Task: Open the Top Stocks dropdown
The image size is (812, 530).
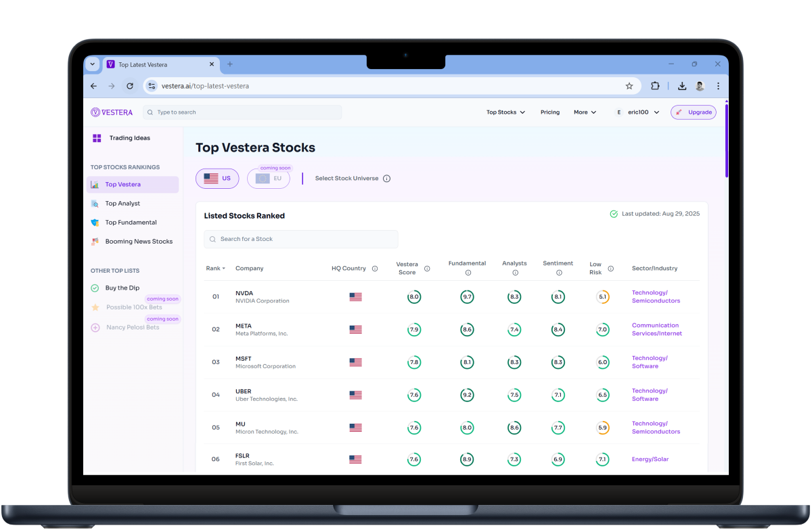Action: click(x=506, y=112)
